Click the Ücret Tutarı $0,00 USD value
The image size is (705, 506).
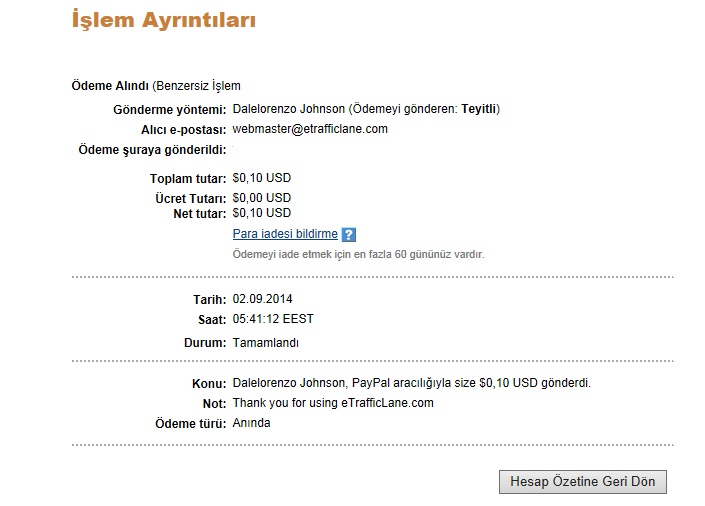coord(262,198)
